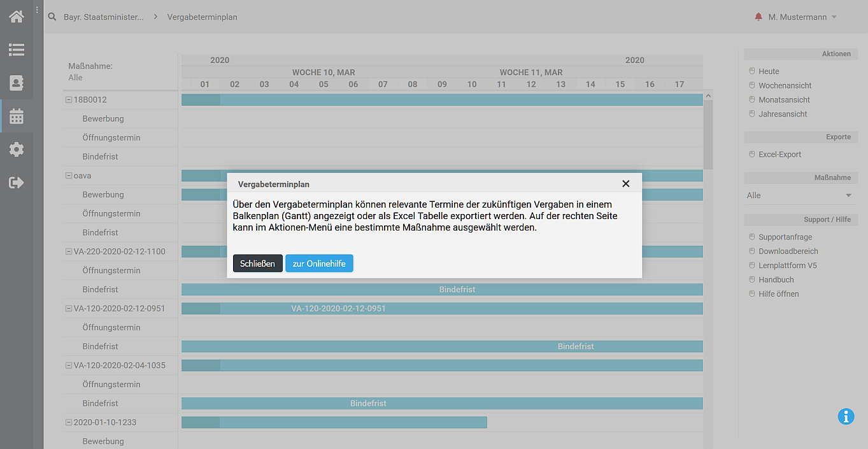This screenshot has height=449, width=868.
Task: Switch to Monatsansicht view
Action: point(784,100)
